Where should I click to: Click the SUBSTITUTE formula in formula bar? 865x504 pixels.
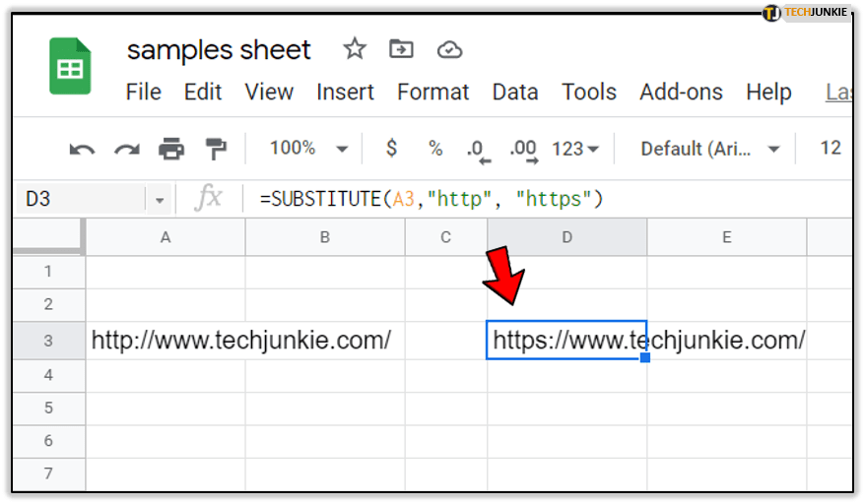432,199
